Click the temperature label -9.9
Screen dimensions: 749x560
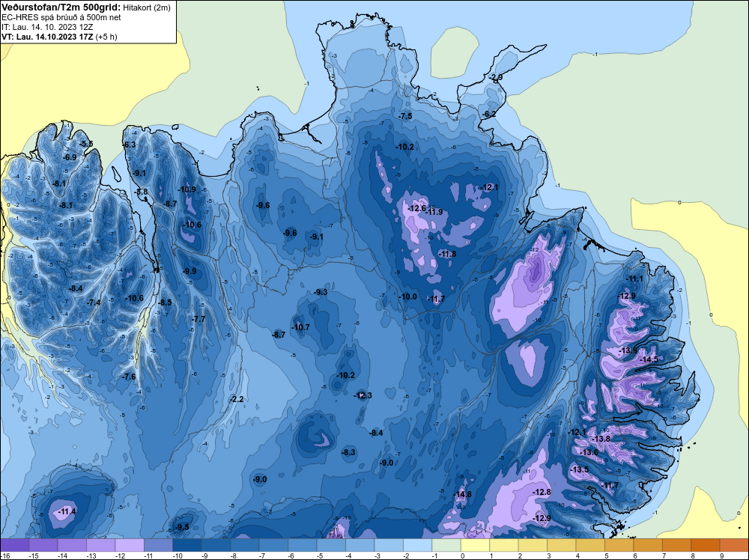tap(189, 271)
